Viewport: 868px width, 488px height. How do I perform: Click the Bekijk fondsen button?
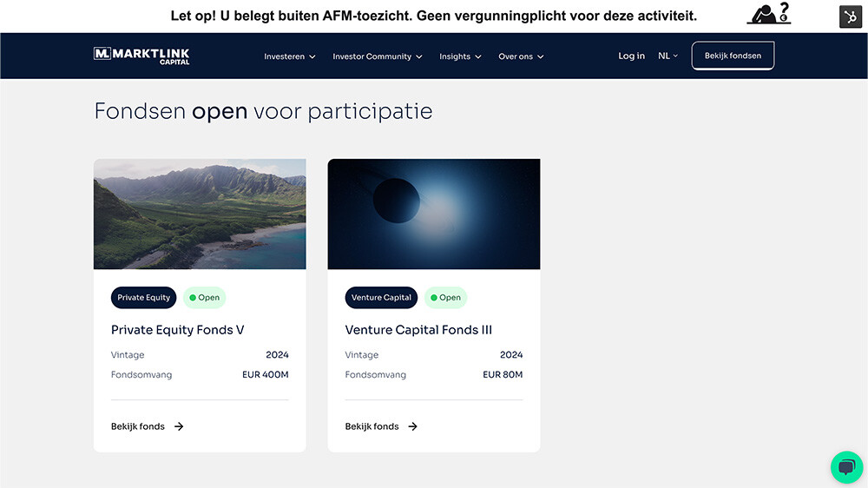click(x=733, y=56)
